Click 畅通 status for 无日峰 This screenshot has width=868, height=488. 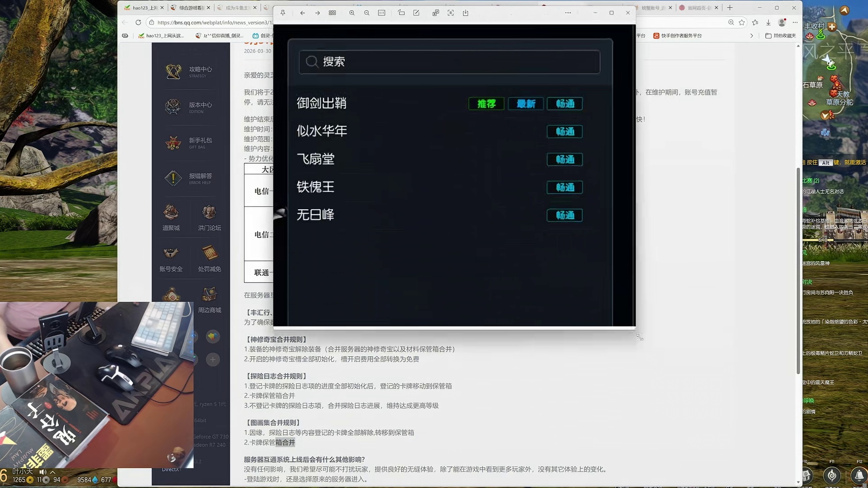[565, 215]
